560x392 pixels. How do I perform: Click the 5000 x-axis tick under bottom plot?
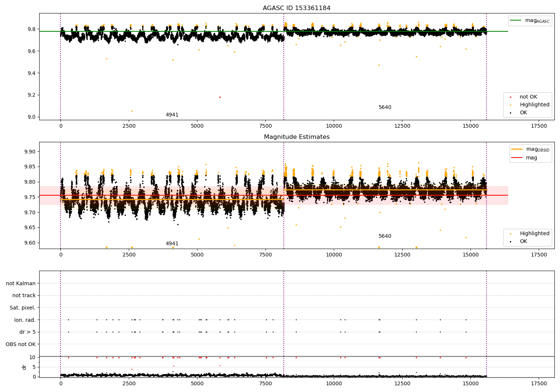197,384
